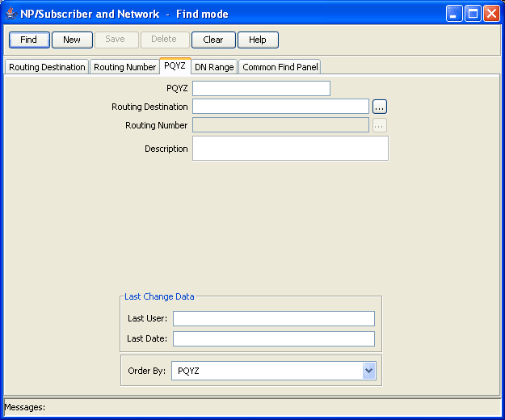Click the Last Change Data group title
The height and width of the screenshot is (420, 505).
(159, 296)
